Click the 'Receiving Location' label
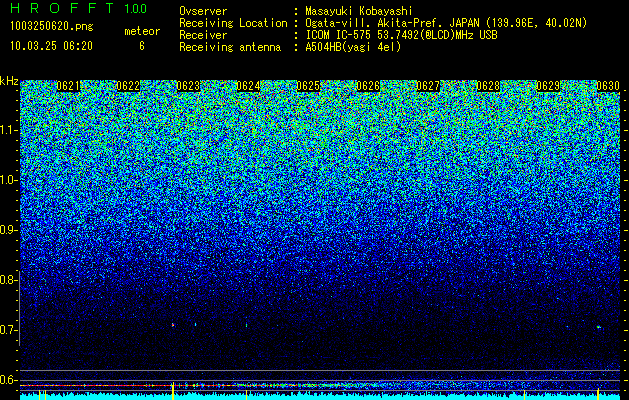629x400 pixels. coord(233,23)
